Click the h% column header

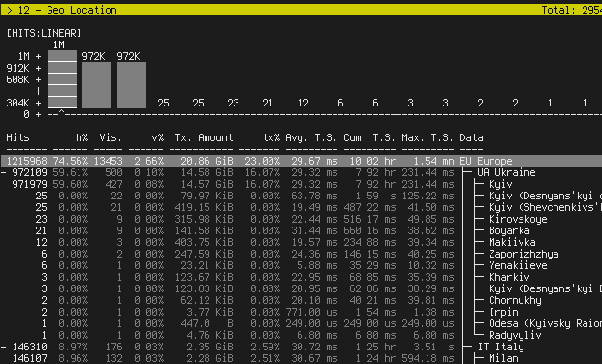81,137
